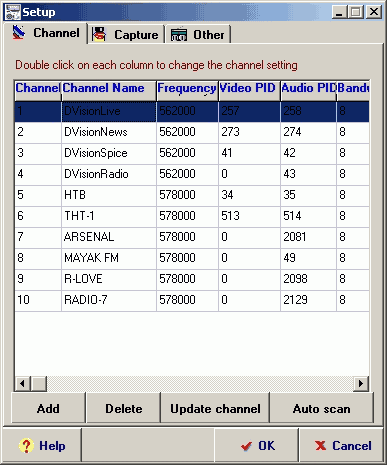Click the OK checkmark icon
This screenshot has height=465, width=387.
[246, 446]
